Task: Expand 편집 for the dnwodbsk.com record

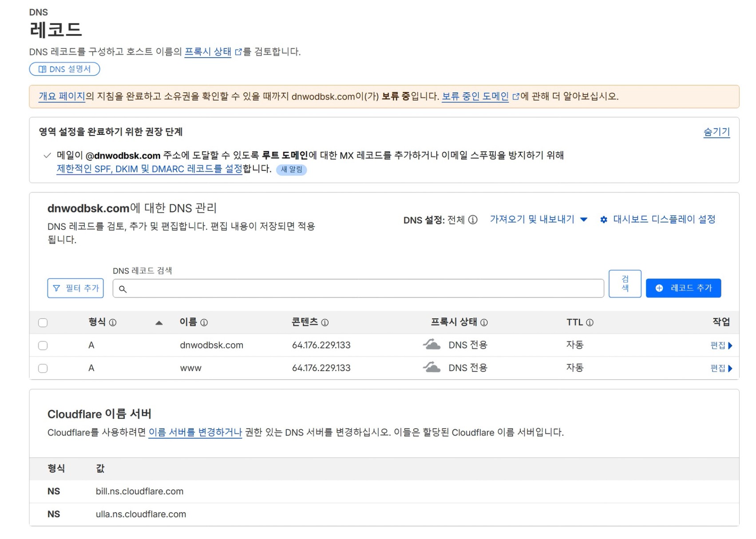Action: pos(721,345)
